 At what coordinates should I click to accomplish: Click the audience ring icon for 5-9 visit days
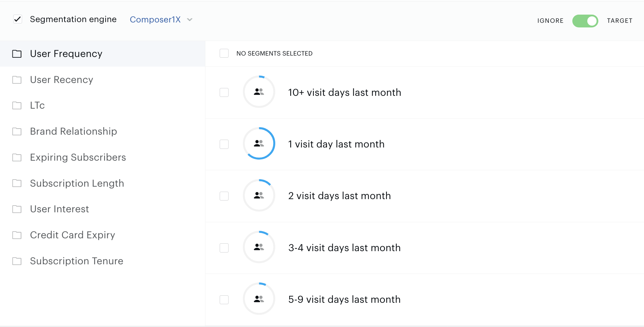(259, 299)
